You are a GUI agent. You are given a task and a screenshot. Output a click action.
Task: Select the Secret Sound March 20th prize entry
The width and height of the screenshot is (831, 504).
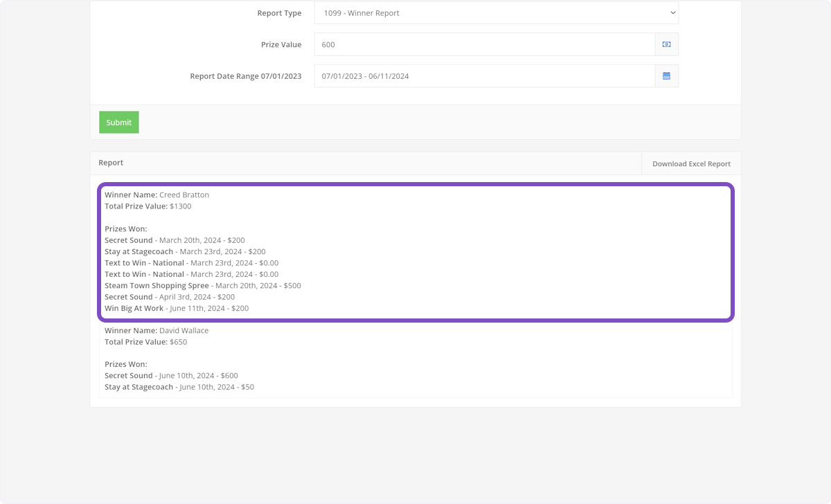175,240
